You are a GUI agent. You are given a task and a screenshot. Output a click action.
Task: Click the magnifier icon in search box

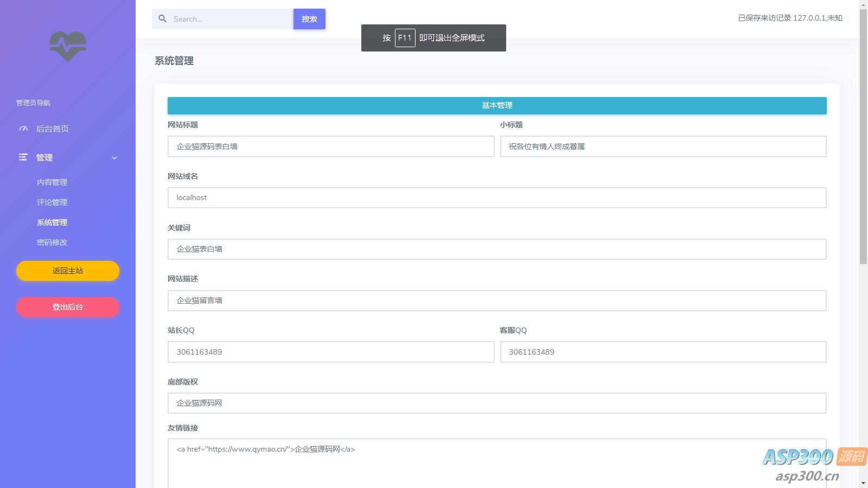pos(162,19)
